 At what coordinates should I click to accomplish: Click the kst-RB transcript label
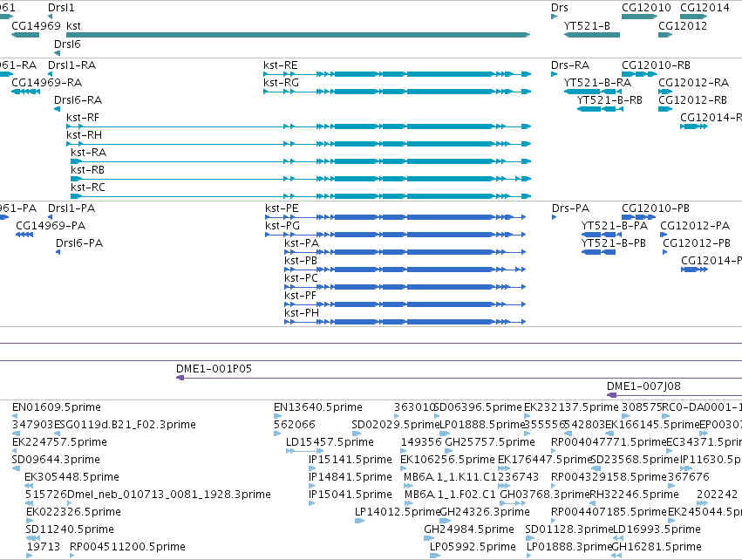87,169
